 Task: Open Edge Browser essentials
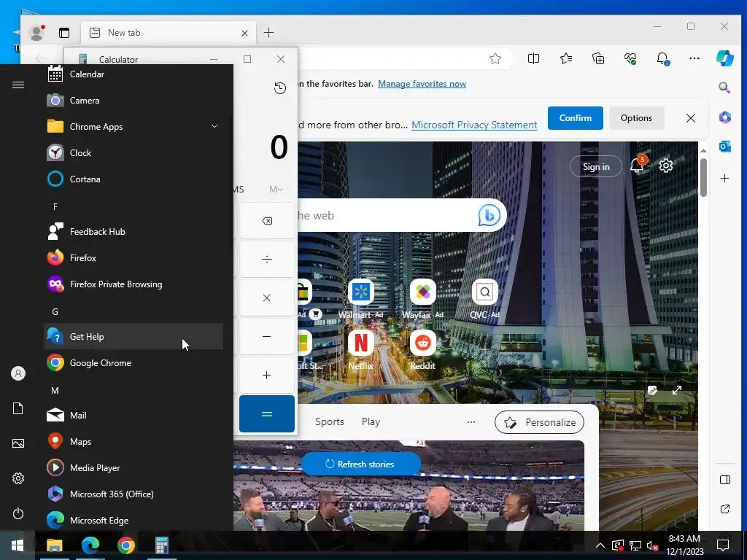630,58
